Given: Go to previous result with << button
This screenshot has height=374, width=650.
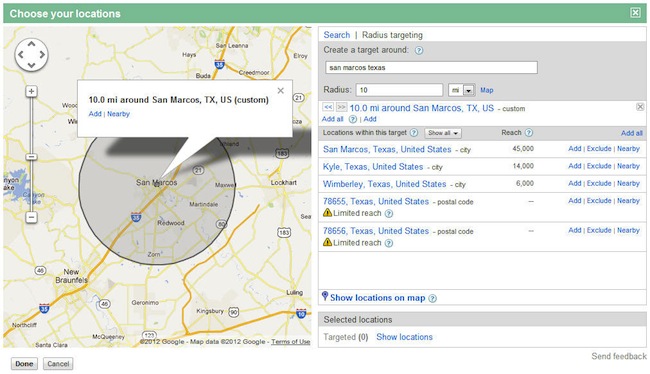Looking at the screenshot, I should (x=328, y=107).
